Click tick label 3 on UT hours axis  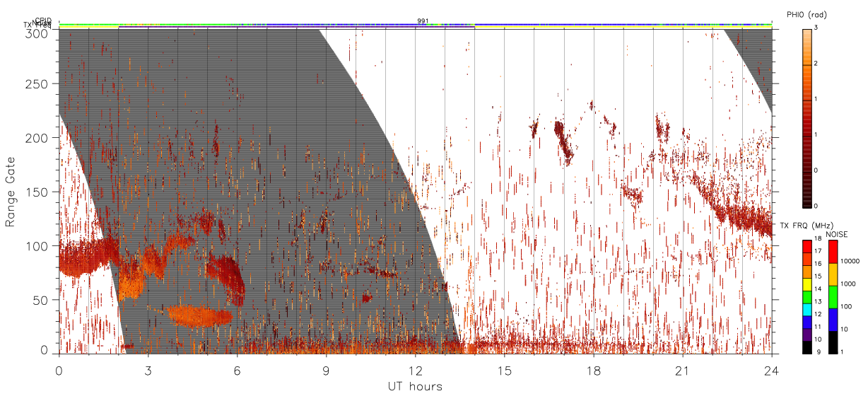pyautogui.click(x=148, y=371)
